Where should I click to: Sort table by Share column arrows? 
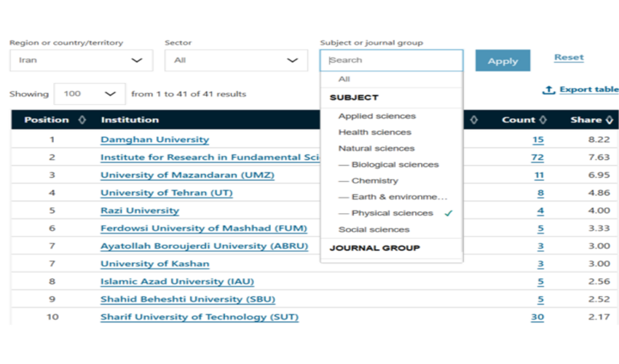(610, 119)
